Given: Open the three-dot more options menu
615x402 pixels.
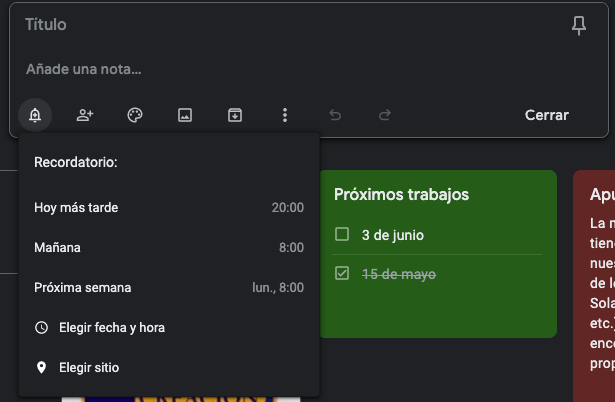Looking at the screenshot, I should pyautogui.click(x=285, y=115).
